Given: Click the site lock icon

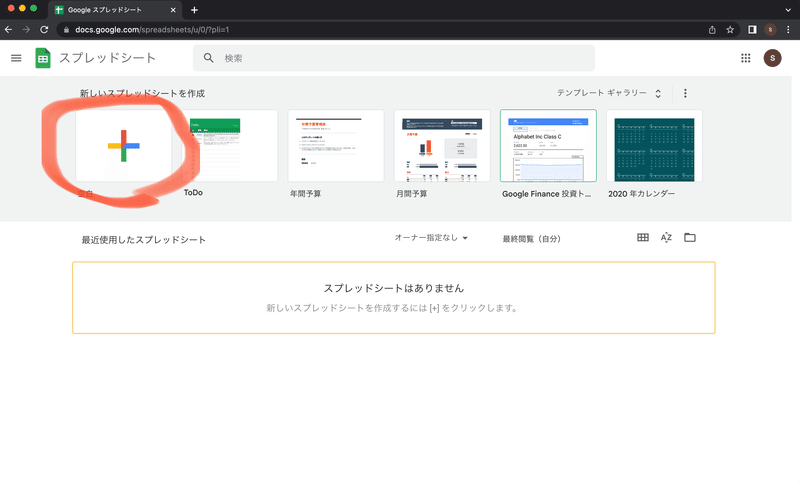Looking at the screenshot, I should [x=66, y=30].
